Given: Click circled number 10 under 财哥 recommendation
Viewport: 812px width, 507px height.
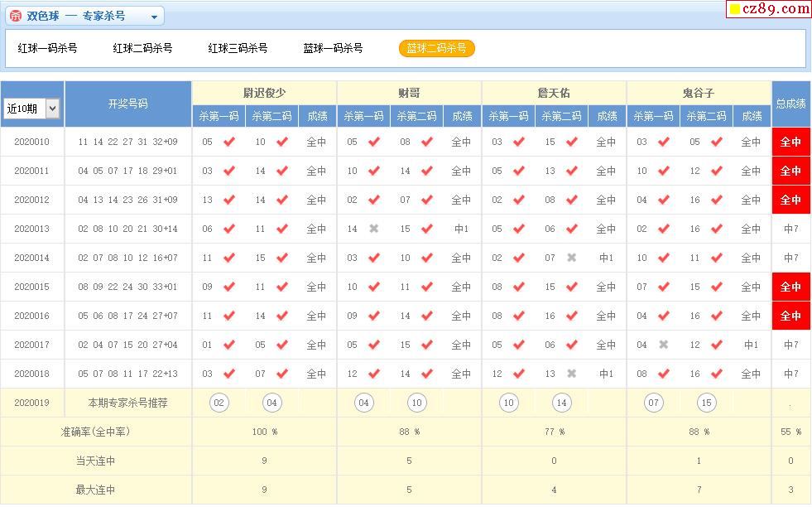Looking at the screenshot, I should (417, 403).
